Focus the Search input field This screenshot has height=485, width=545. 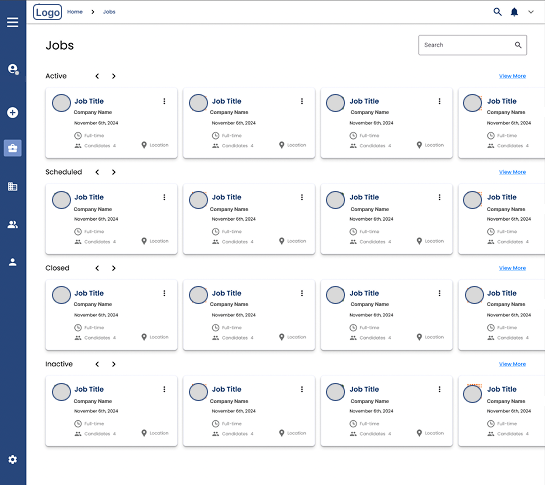(x=472, y=45)
